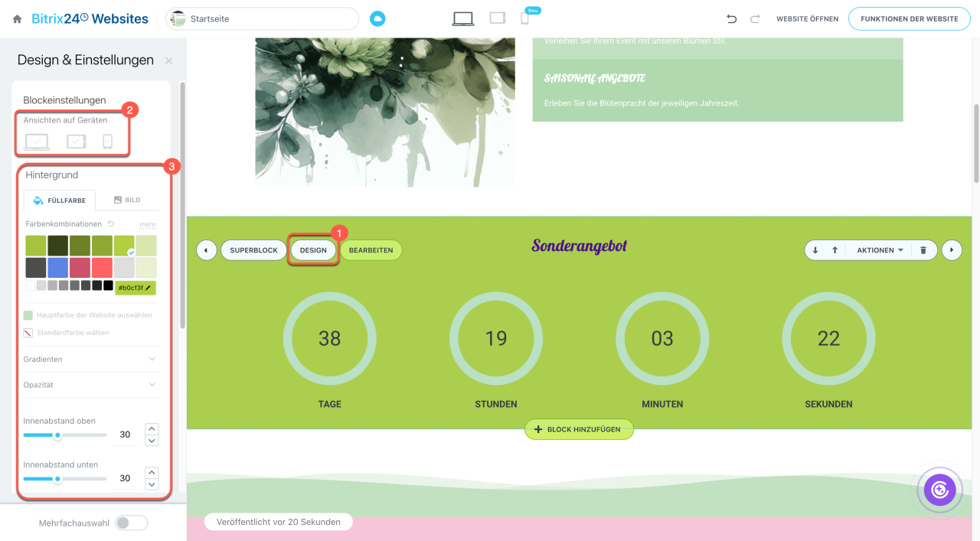Expand the Opazität section

click(91, 385)
